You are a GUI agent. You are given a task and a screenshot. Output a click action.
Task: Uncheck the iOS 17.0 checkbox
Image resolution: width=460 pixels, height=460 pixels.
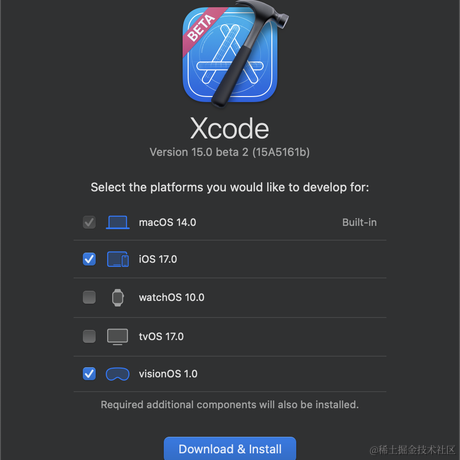tap(89, 259)
